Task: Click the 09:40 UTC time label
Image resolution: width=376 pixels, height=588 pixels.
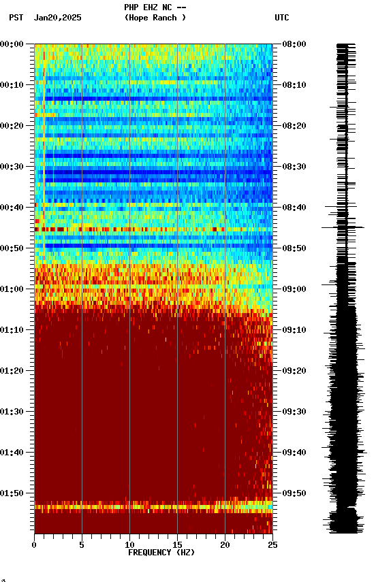Action: click(x=294, y=453)
